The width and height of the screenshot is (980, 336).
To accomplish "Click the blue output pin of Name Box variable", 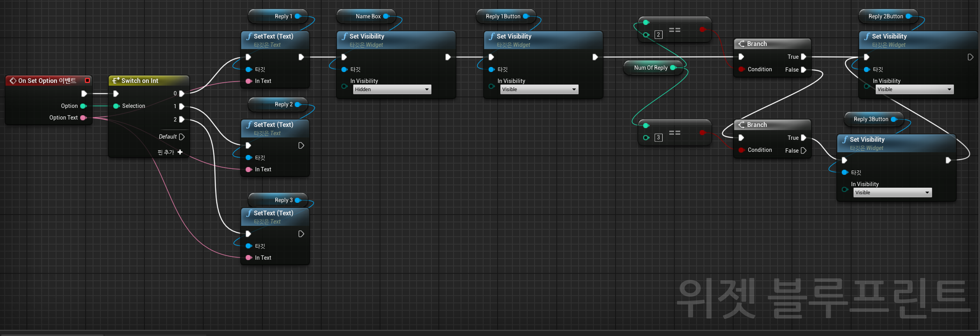I will tap(386, 16).
